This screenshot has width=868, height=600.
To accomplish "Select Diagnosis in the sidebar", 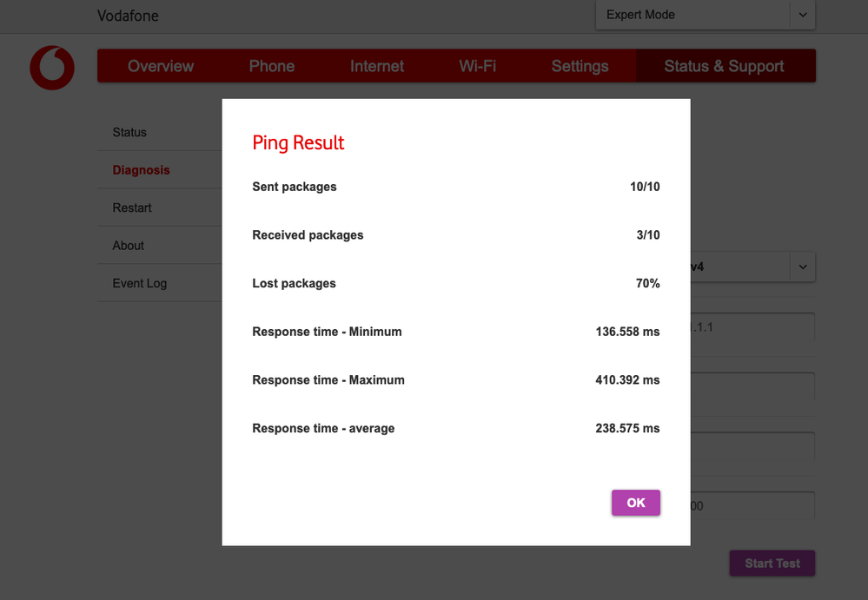I will 141,169.
